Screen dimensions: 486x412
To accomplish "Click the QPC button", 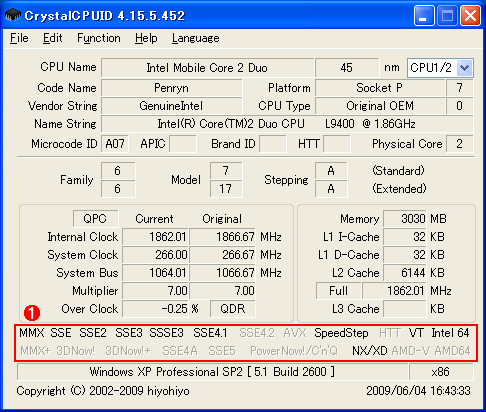I will tap(95, 219).
